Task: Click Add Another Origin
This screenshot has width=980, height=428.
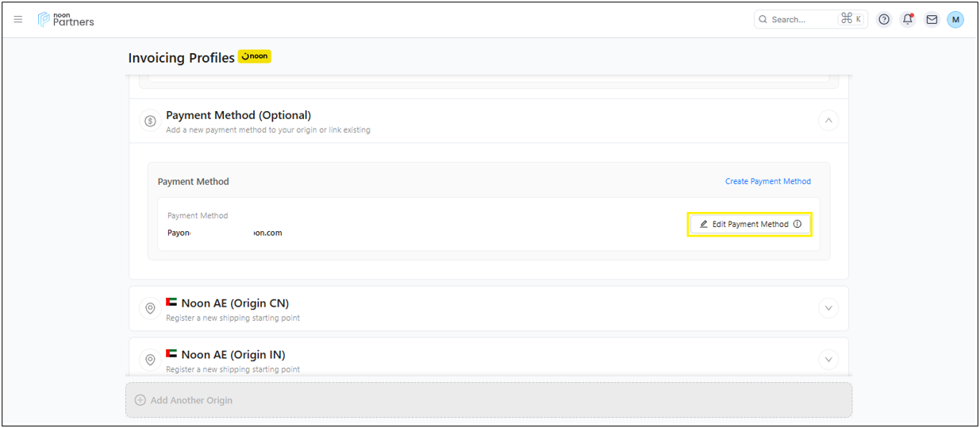Action: (x=191, y=400)
